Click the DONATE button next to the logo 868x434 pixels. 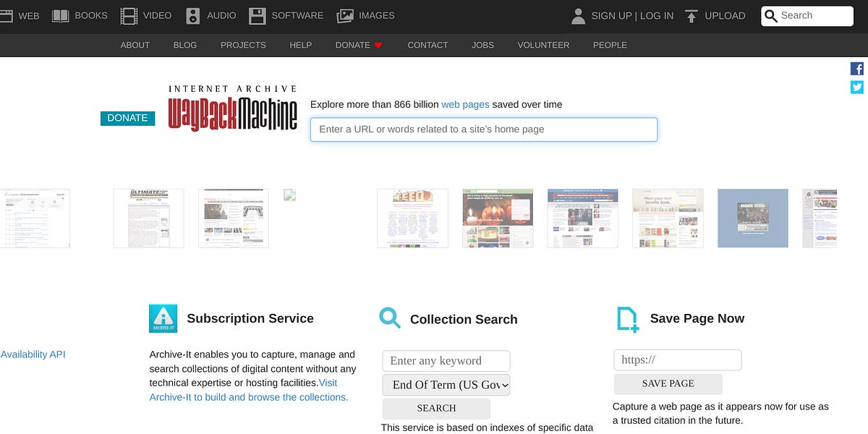(127, 117)
